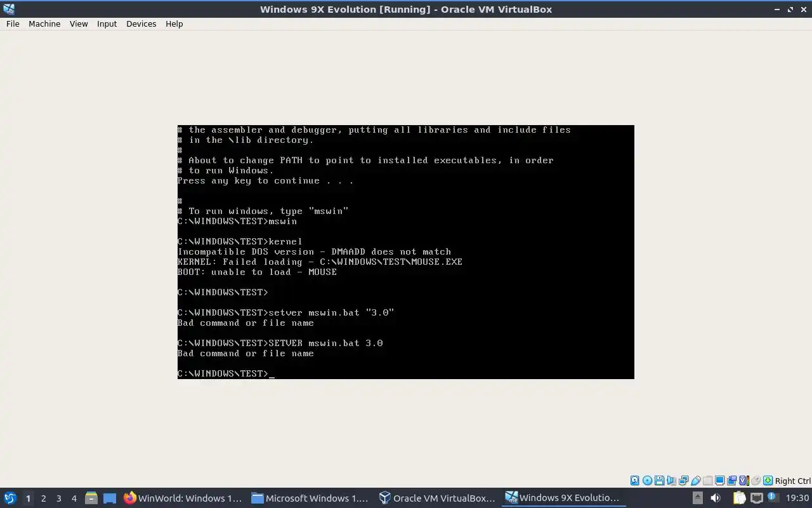The width and height of the screenshot is (812, 508).
Task: Click the audio status icon
Action: tap(671, 481)
